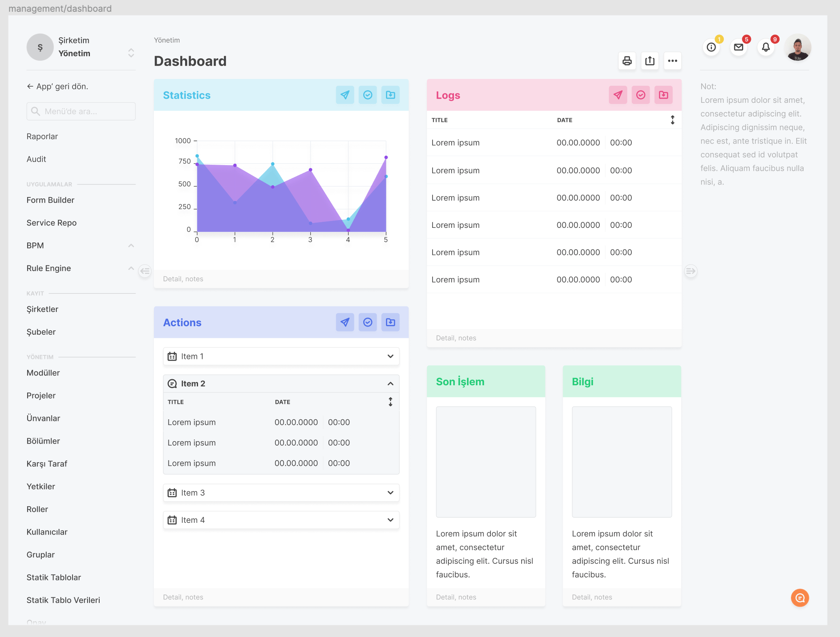Click the "App' geri dön." back link

(x=58, y=86)
